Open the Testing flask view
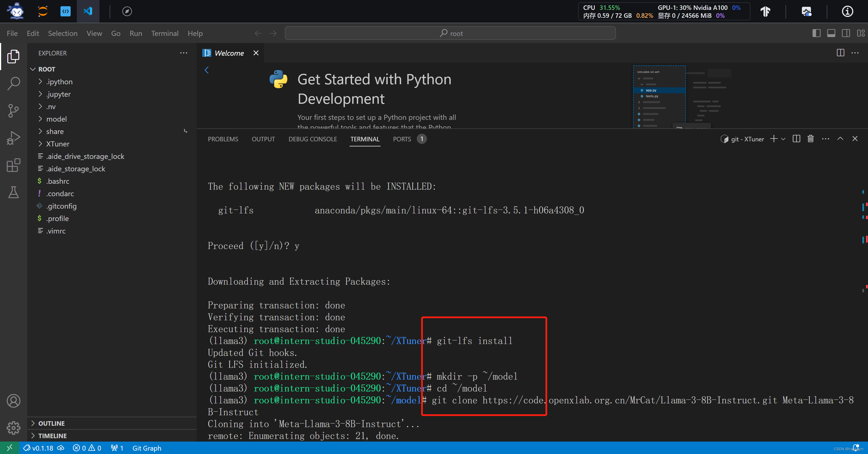Viewport: 868px width, 454px height. pos(14,193)
